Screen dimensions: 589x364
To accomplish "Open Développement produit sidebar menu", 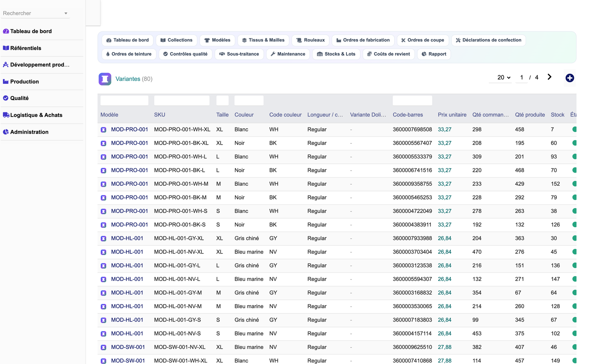I will 36,65.
